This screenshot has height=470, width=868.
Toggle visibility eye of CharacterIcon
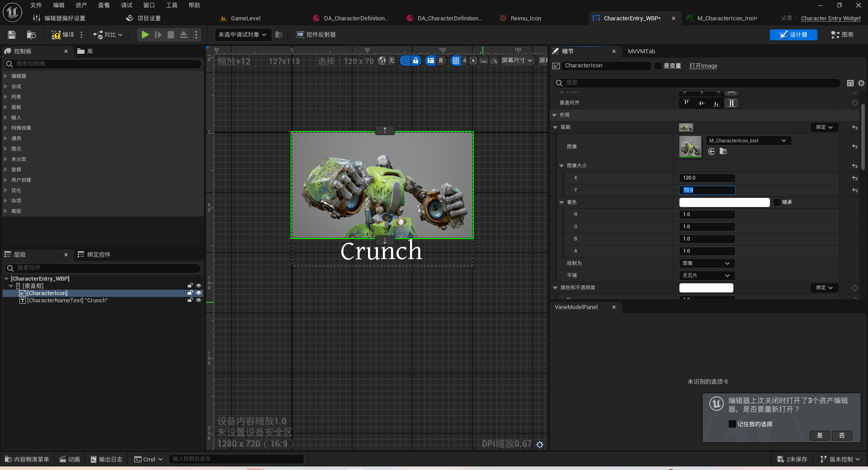(x=198, y=293)
